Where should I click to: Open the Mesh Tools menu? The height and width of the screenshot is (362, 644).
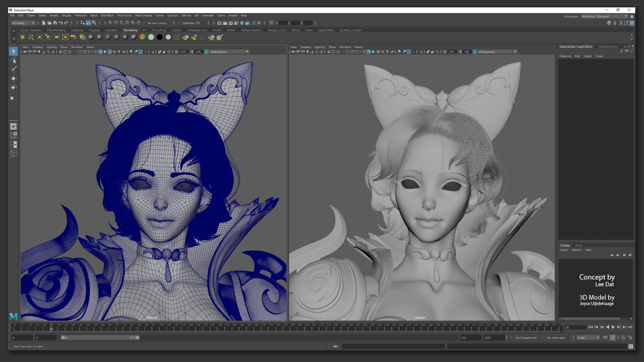[124, 15]
